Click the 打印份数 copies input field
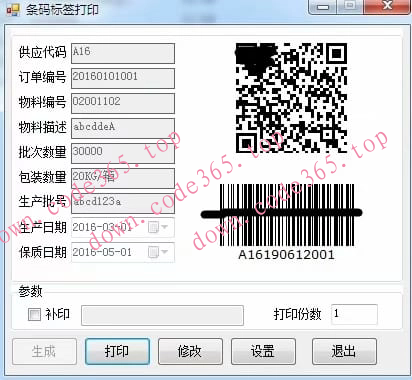Screen dimensions: 412x380 (354, 314)
